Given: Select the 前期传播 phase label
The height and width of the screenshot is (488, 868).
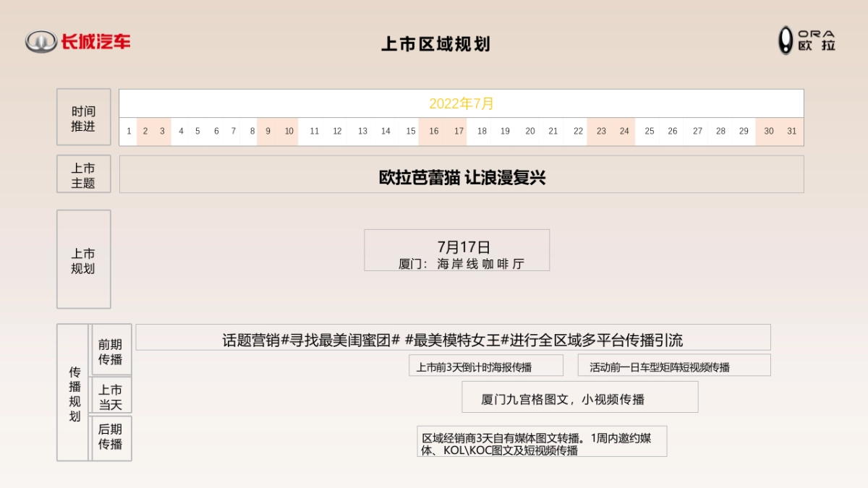Looking at the screenshot, I should (x=112, y=352).
